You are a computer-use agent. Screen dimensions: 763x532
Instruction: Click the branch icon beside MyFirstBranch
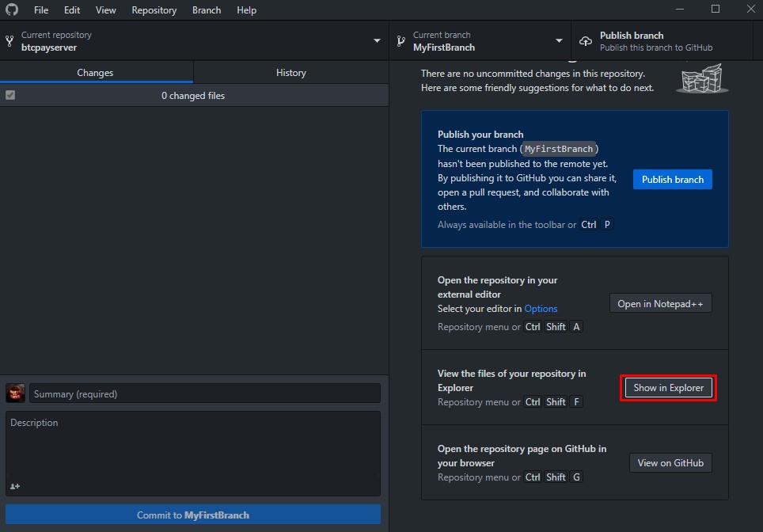[401, 41]
